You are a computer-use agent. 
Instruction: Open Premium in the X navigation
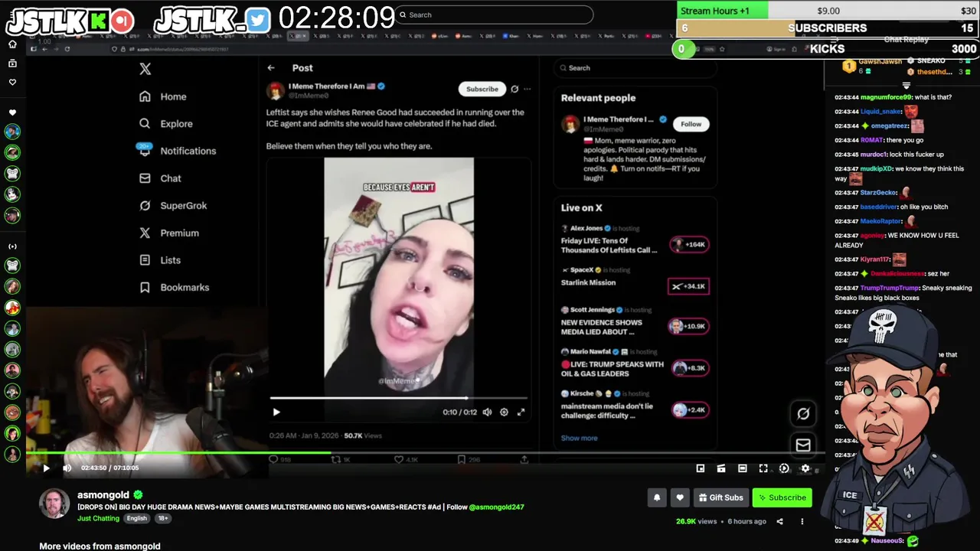tap(169, 233)
